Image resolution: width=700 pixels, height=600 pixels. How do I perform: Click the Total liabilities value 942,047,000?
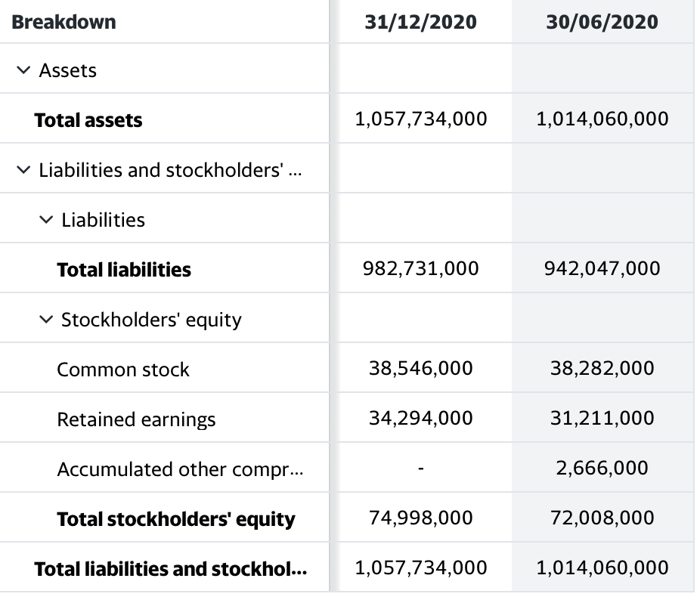(602, 269)
